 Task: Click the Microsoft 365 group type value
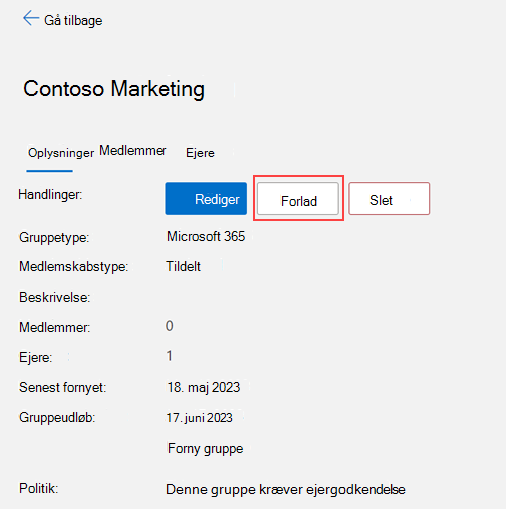[206, 236]
